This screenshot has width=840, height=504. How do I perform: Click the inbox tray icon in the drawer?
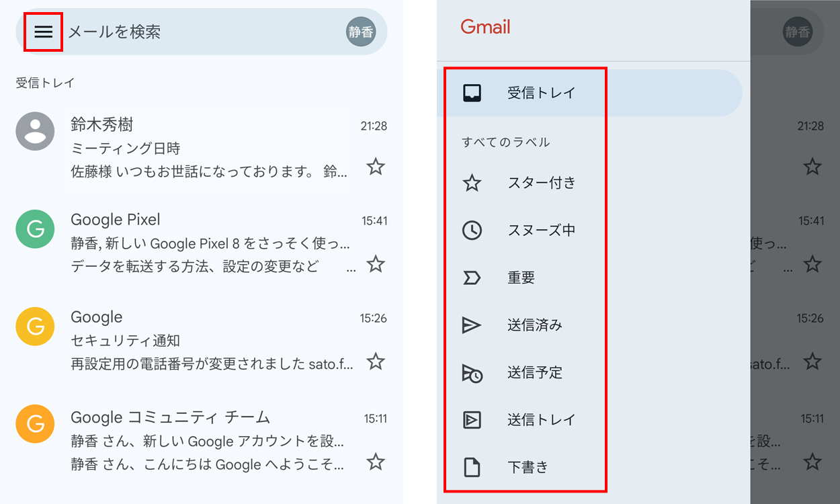[472, 93]
